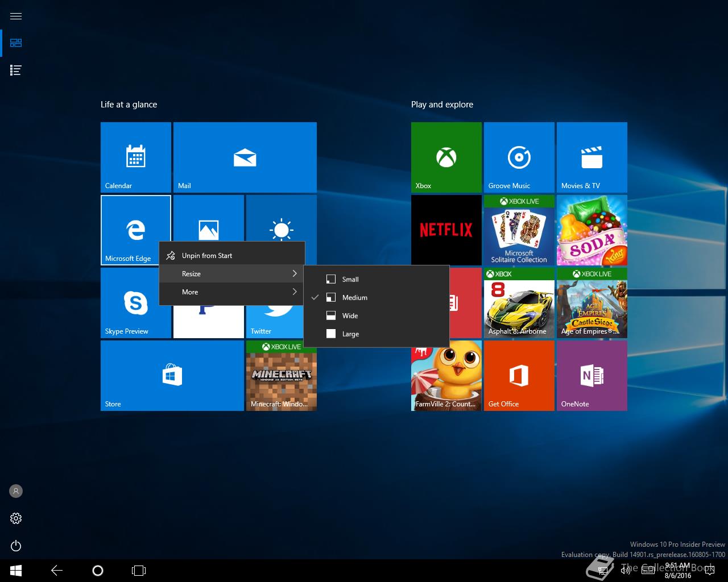Screen dimensions: 728x582
Task: Click the More menu label
Action: click(190, 292)
